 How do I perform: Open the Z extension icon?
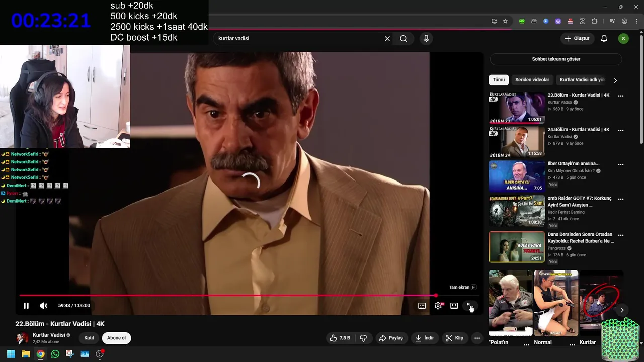point(582,21)
